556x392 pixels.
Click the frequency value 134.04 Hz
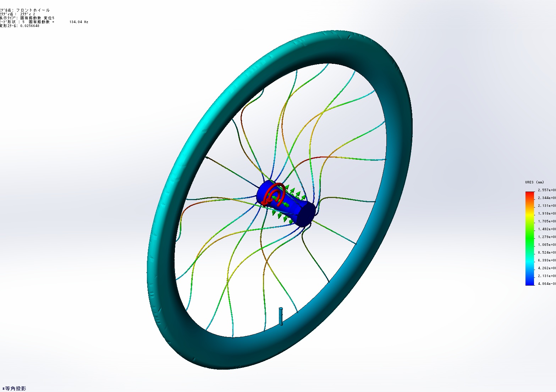coord(79,22)
